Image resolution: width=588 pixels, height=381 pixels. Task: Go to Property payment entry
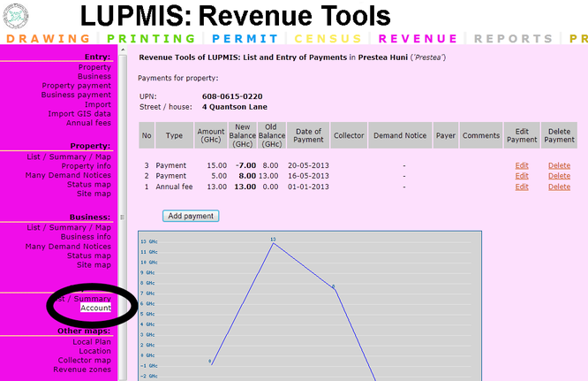pos(76,86)
